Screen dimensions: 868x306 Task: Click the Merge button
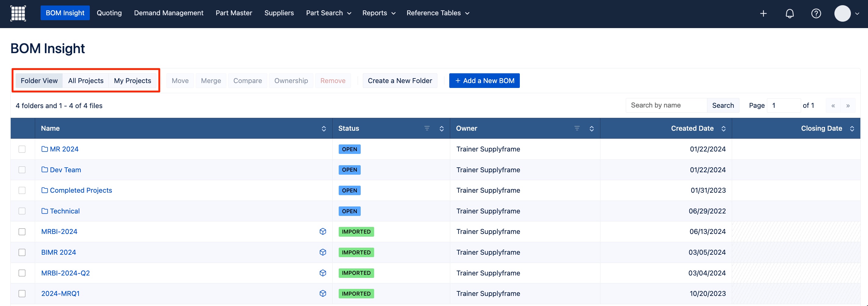(211, 81)
